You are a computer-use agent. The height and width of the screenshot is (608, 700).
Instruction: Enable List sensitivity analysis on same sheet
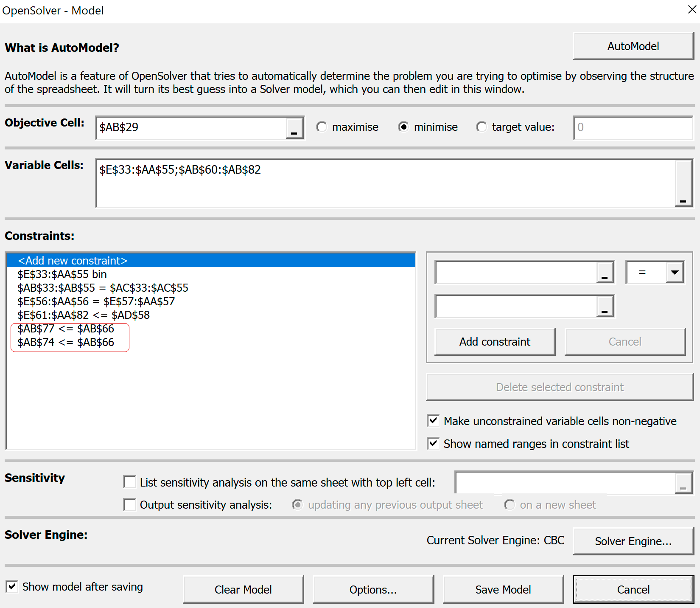129,482
